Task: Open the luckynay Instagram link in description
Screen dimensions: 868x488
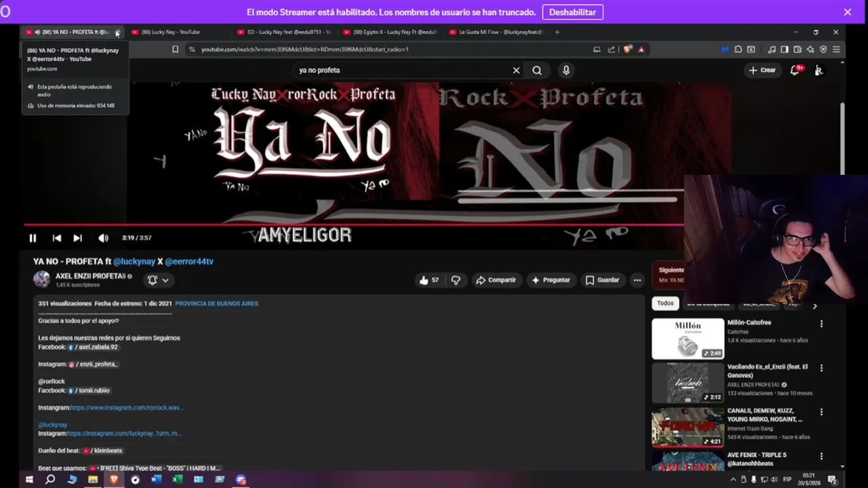Action: (x=124, y=433)
